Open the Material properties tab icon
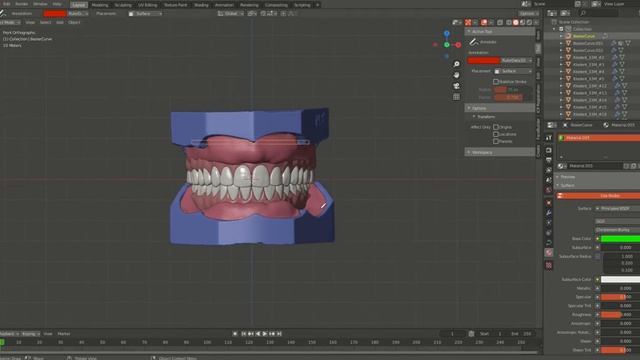The height and width of the screenshot is (360, 640). [x=549, y=253]
